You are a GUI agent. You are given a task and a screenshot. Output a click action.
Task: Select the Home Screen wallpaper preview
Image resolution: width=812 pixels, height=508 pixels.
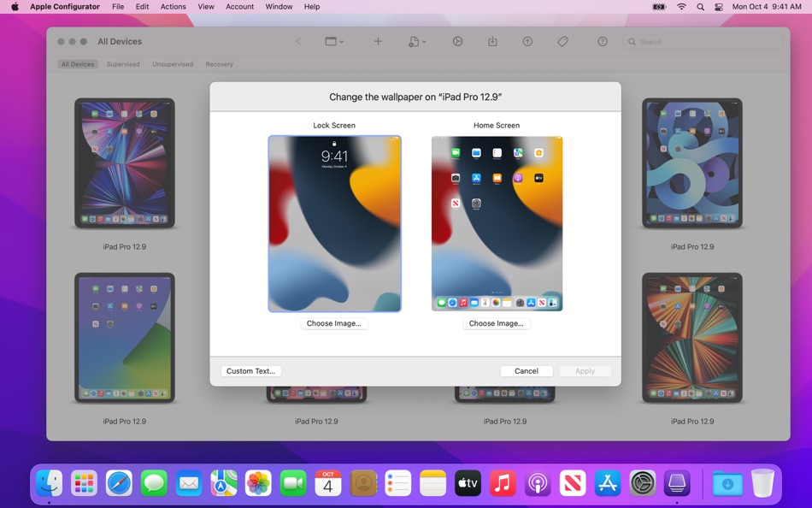[x=497, y=224]
